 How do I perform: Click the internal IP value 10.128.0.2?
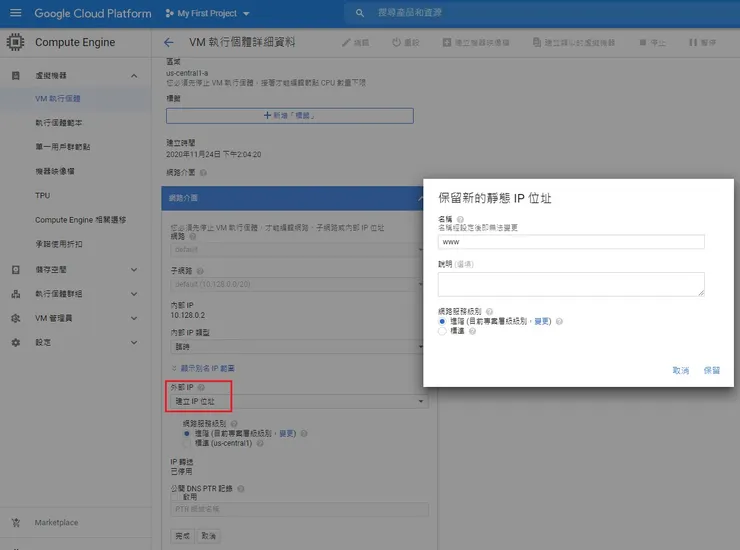188,315
